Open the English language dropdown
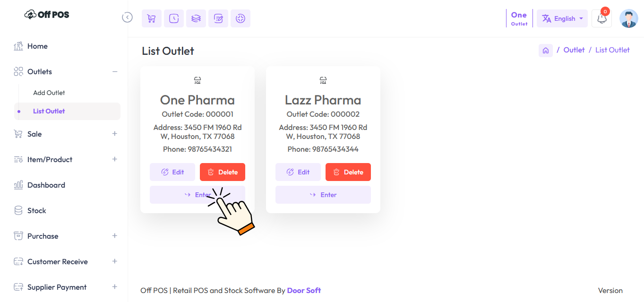The width and height of the screenshot is (644, 302). (x=562, y=18)
